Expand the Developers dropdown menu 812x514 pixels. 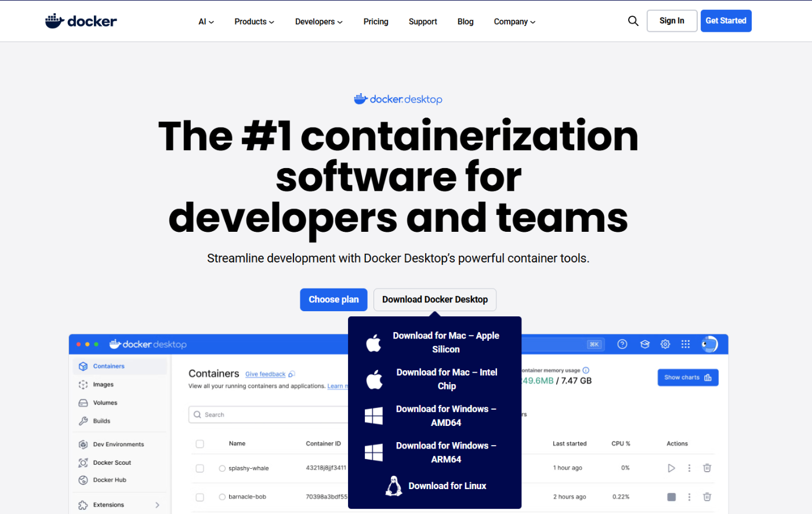318,21
